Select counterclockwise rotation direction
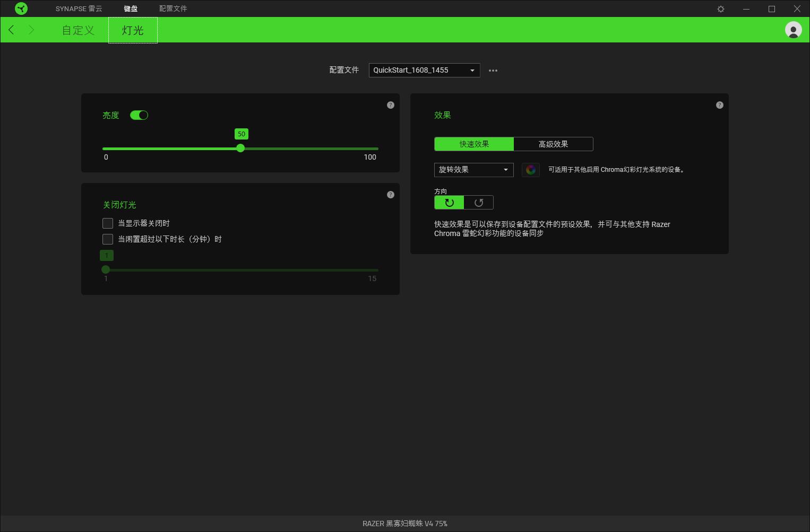Screen dimensions: 810x532 [479, 203]
